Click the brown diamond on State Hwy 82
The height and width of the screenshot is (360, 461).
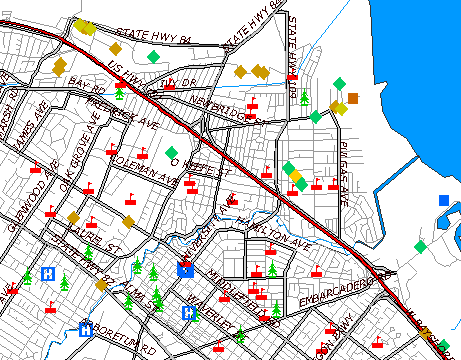point(101,285)
